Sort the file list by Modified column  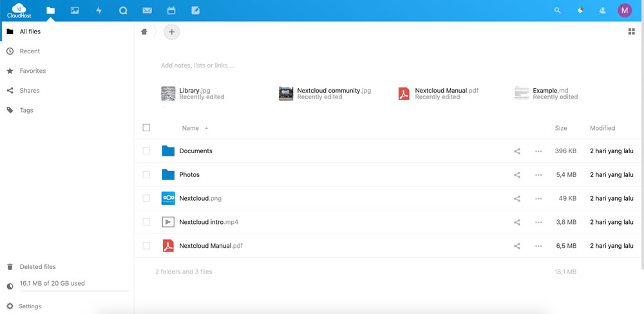click(x=603, y=128)
